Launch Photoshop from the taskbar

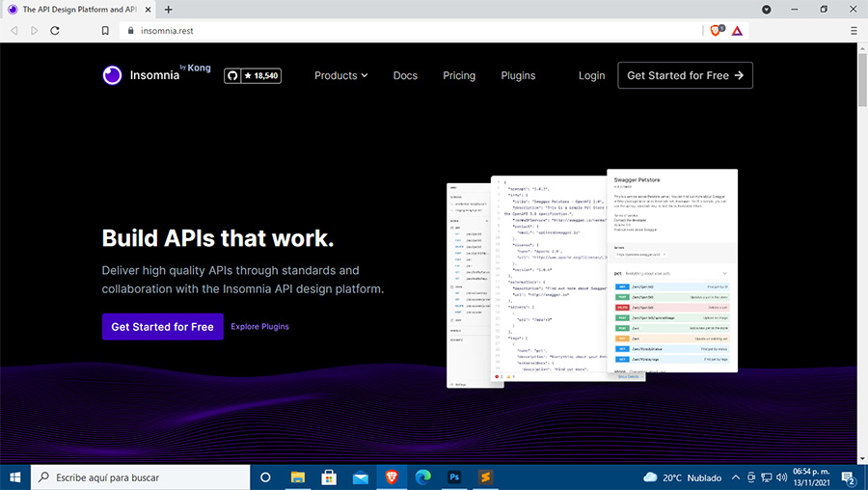[x=453, y=477]
